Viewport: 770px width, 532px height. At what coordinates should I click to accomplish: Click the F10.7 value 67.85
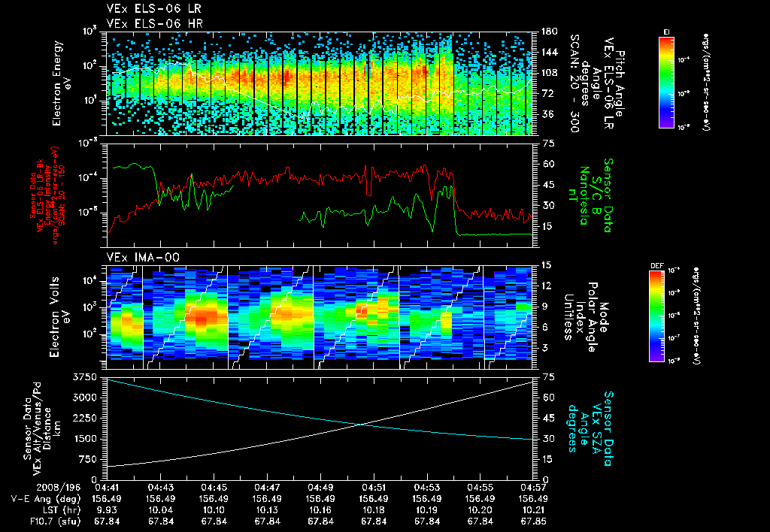click(533, 521)
